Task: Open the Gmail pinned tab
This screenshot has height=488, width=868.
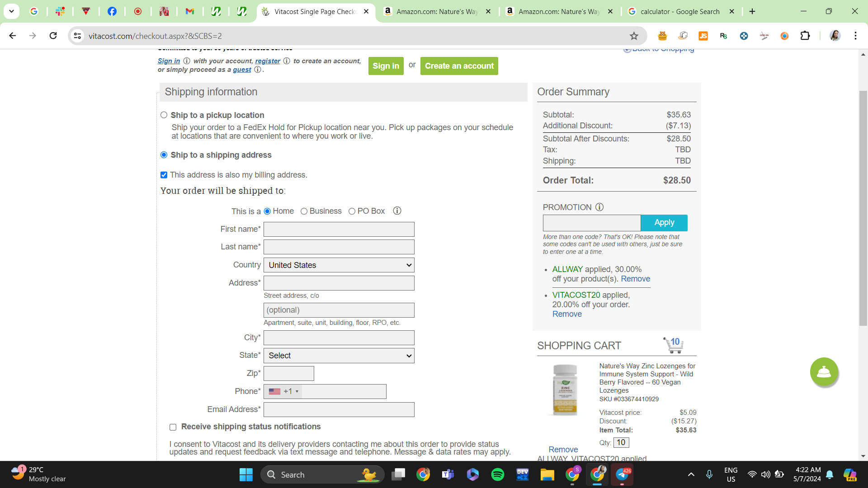Action: pos(190,11)
